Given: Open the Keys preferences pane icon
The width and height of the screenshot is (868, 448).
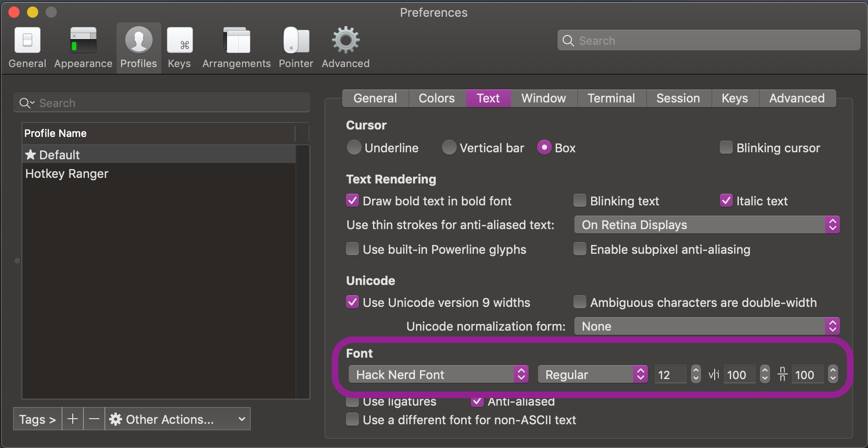Looking at the screenshot, I should (x=180, y=40).
